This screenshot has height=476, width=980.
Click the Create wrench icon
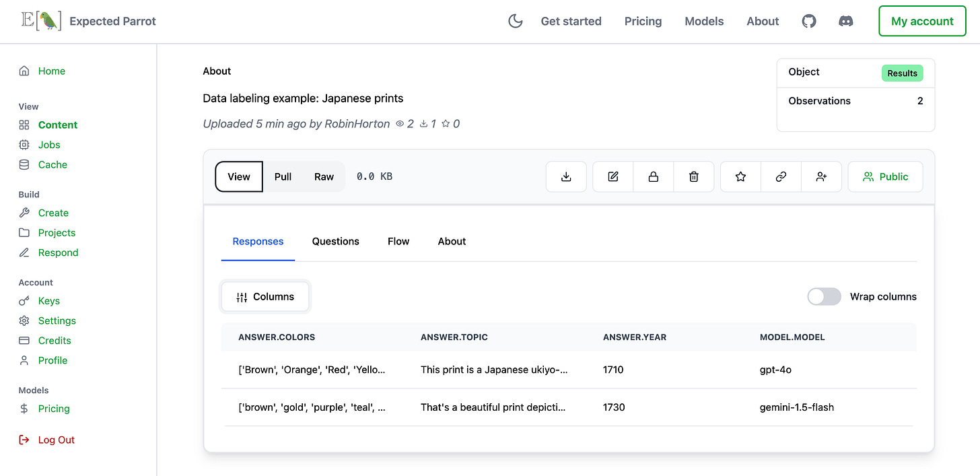tap(24, 213)
